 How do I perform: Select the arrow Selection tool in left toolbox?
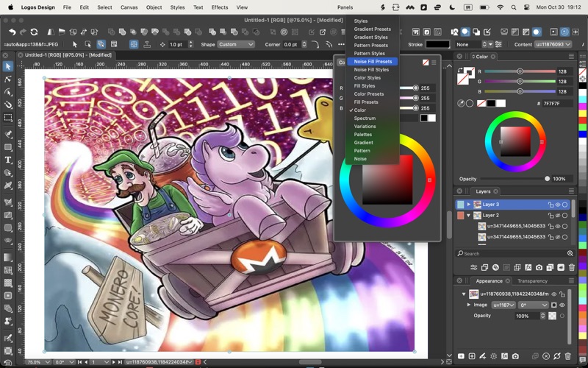coord(8,66)
